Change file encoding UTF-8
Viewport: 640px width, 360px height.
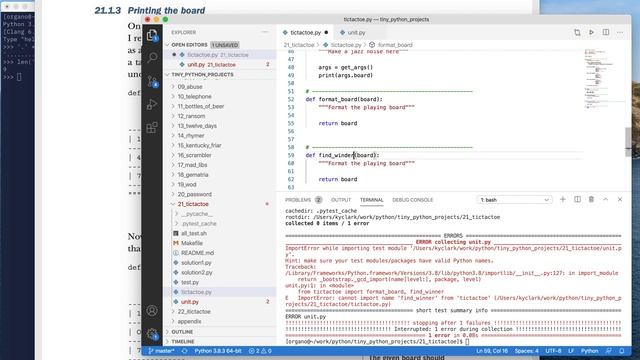(553, 351)
